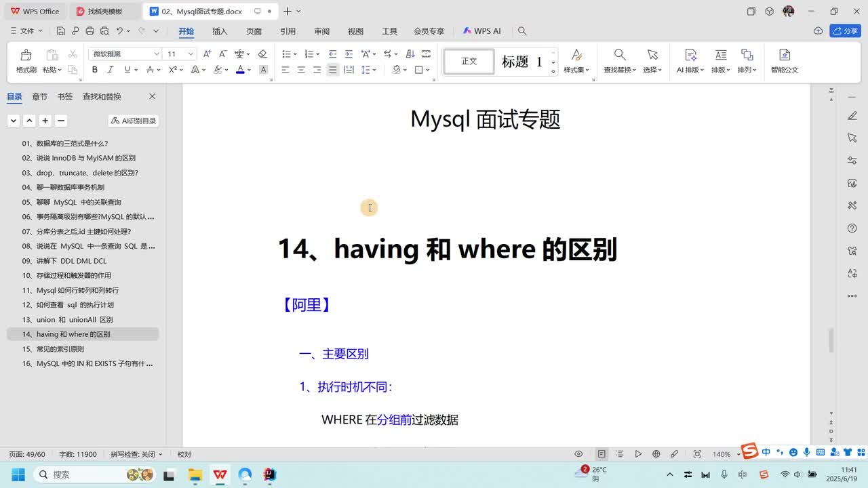Switch to the Review (审阅) tab
This screenshot has width=868, height=488.
(321, 31)
